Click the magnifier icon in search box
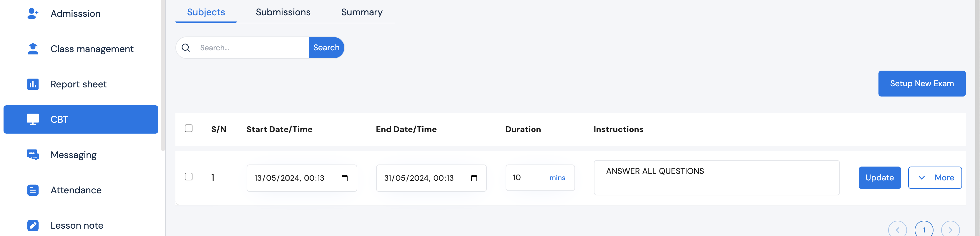This screenshot has width=980, height=236. (186, 48)
